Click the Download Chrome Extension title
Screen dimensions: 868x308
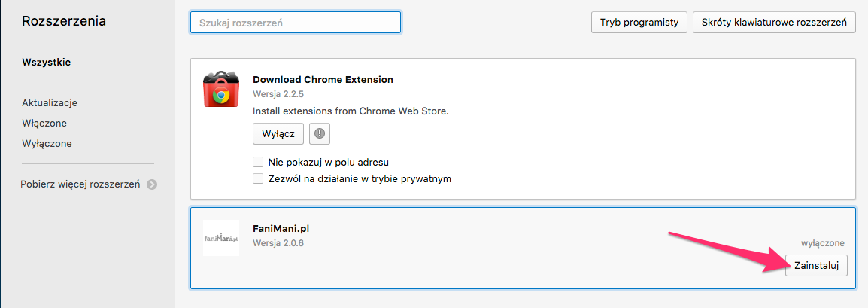(323, 79)
